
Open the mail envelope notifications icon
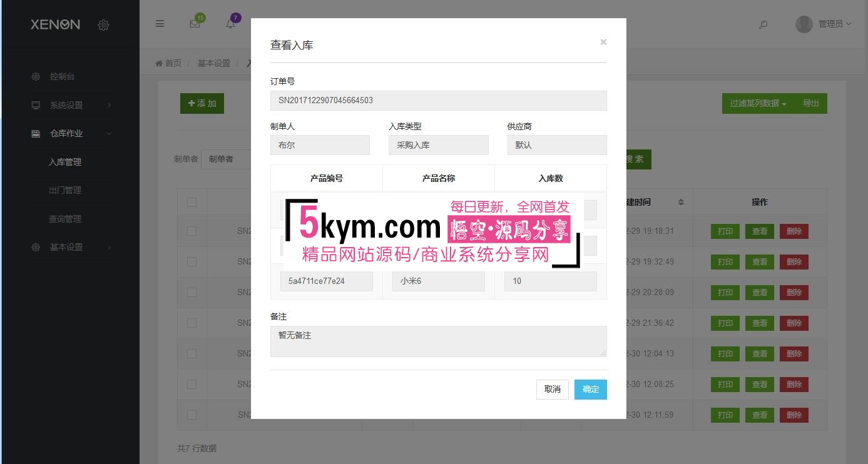coord(195,24)
